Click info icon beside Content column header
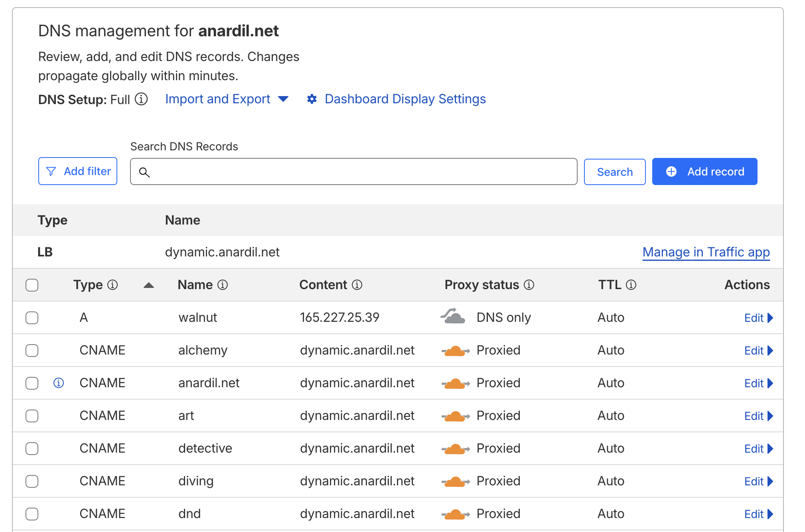Screen dimensions: 805x532 click(x=357, y=285)
